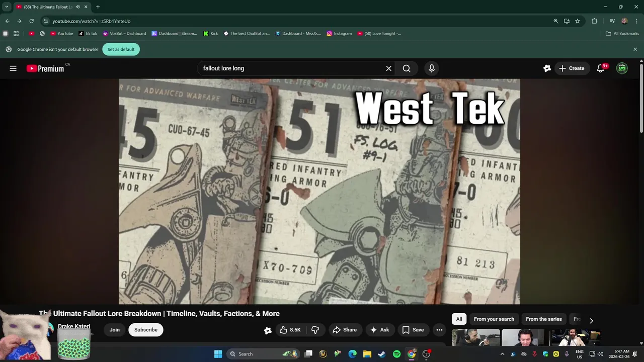Open the notifications bell
The image size is (644, 362).
tap(600, 68)
